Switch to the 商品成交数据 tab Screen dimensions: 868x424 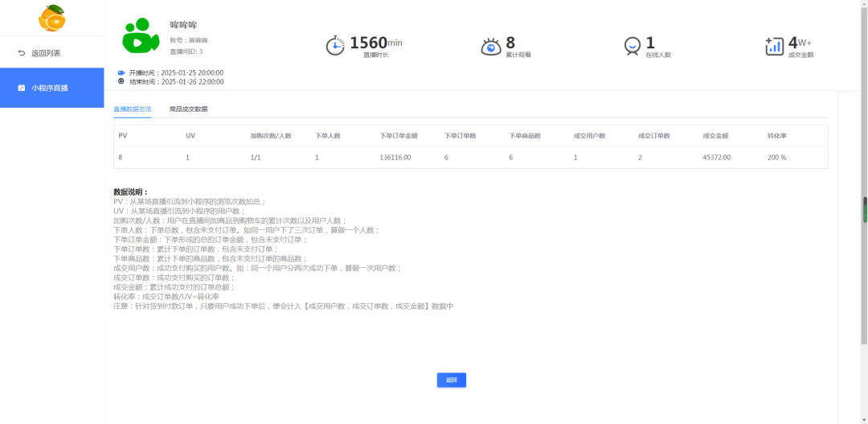pos(188,109)
